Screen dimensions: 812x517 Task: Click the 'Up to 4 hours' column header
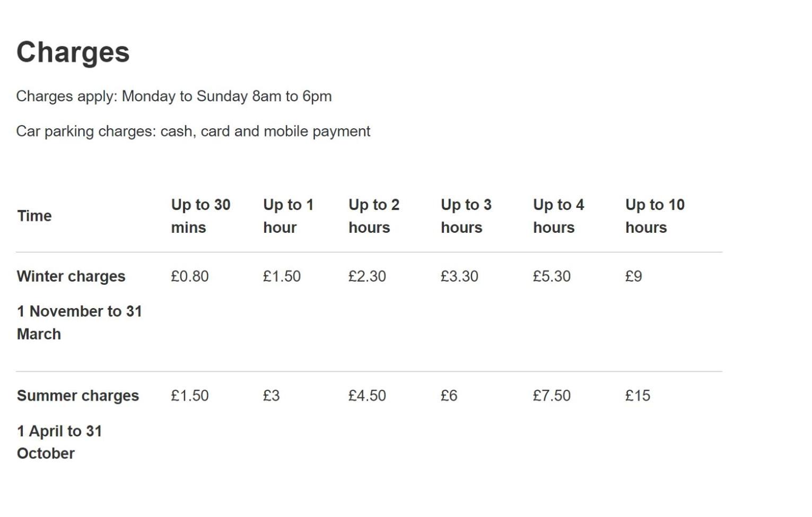coord(558,216)
